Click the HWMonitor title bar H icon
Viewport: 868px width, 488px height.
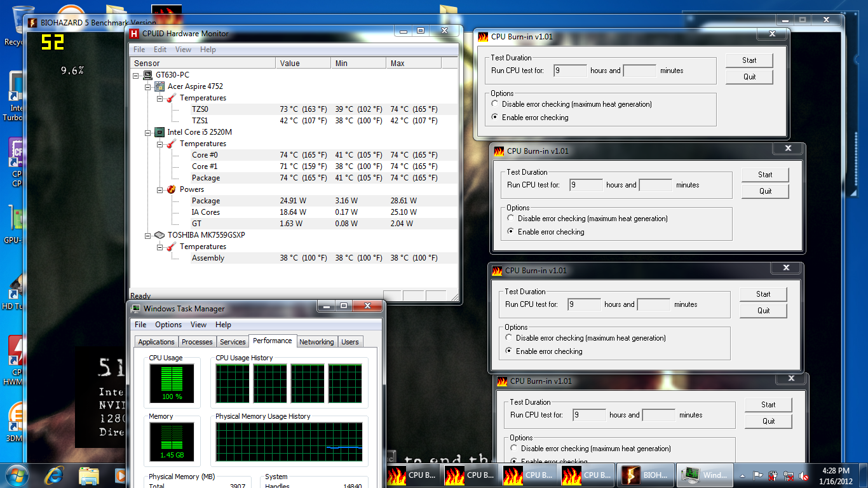(134, 34)
